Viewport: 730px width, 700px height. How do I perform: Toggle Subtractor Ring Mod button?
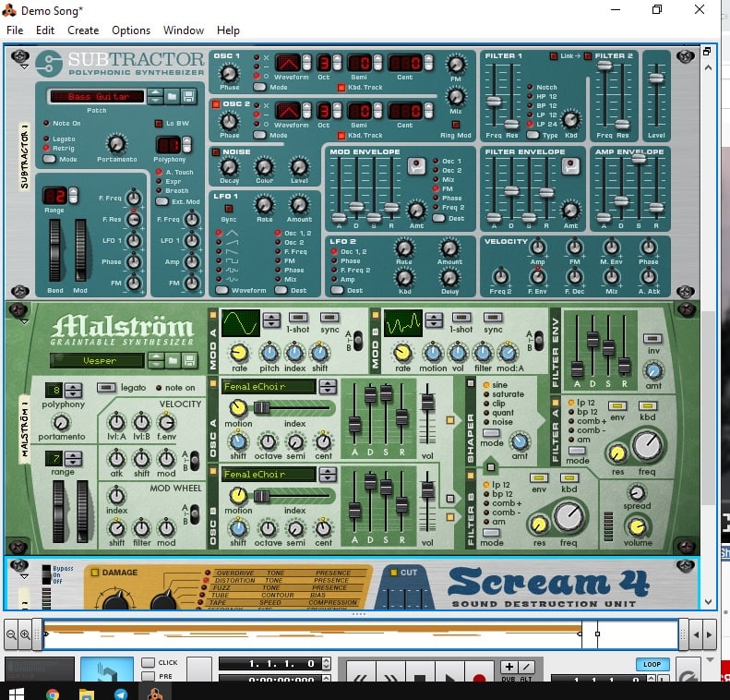pyautogui.click(x=456, y=125)
